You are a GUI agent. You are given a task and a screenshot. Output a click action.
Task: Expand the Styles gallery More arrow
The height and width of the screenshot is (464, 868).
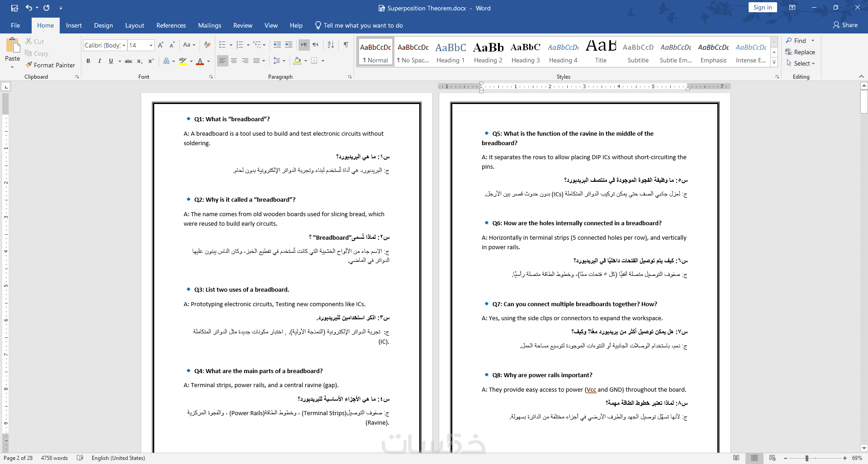(774, 63)
